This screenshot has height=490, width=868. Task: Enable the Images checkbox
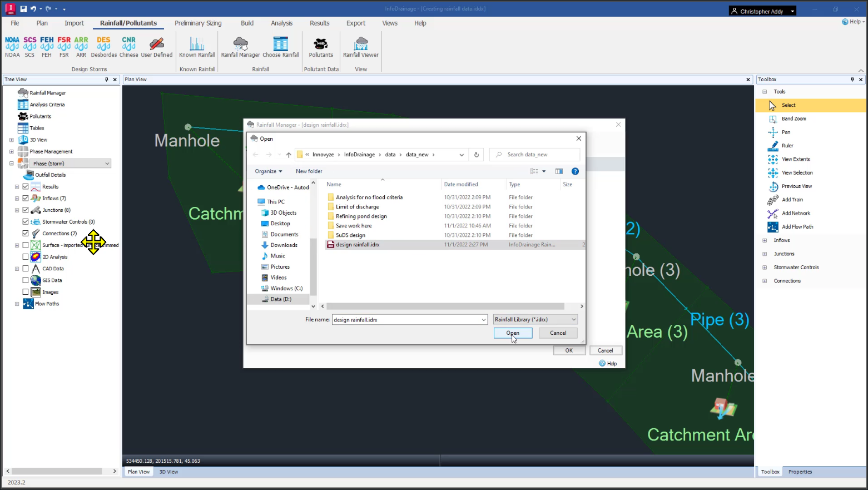coord(26,292)
